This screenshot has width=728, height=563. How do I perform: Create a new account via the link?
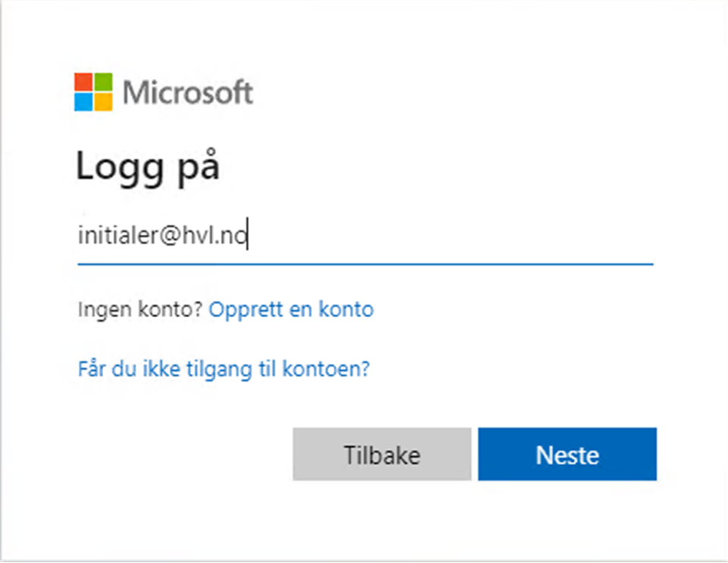click(291, 310)
